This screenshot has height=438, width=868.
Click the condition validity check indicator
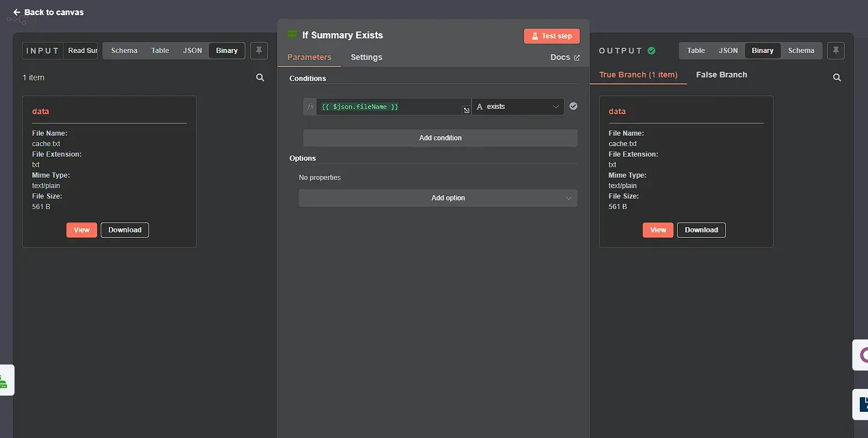(x=573, y=106)
